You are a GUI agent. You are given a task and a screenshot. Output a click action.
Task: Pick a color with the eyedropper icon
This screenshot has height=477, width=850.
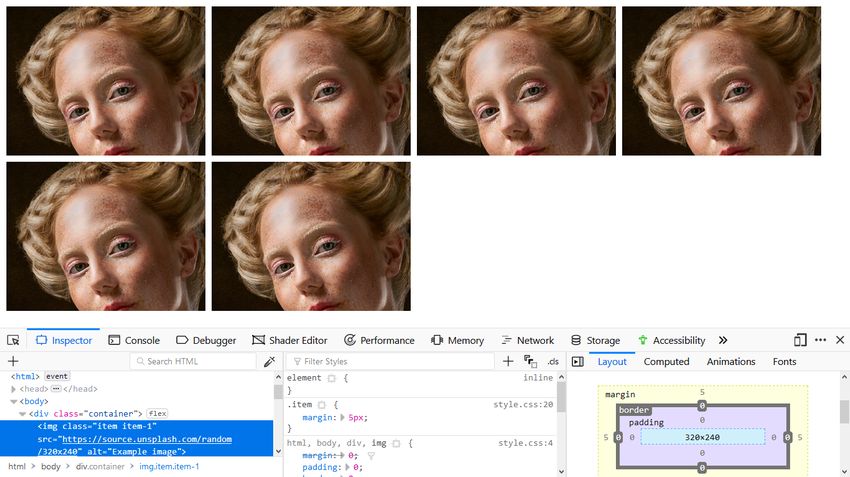point(269,362)
